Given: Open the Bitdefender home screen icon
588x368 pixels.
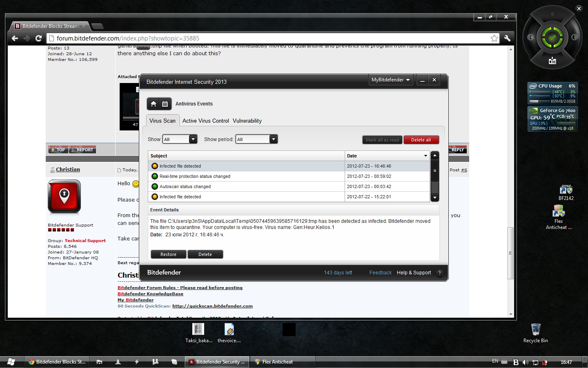Looking at the screenshot, I should [154, 104].
